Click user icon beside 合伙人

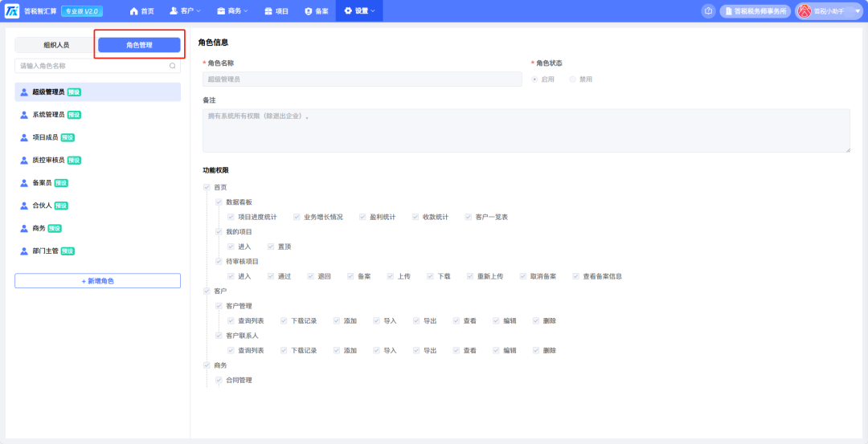click(24, 206)
